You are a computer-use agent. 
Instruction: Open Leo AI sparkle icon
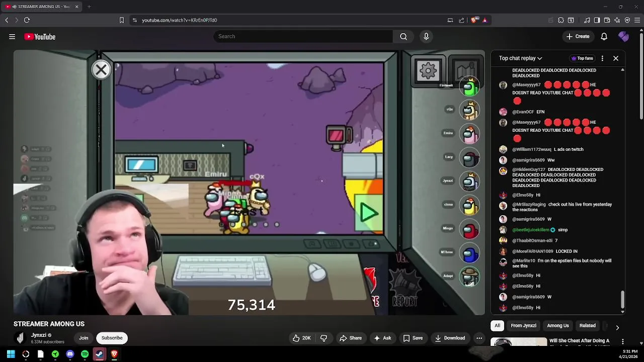point(617,20)
